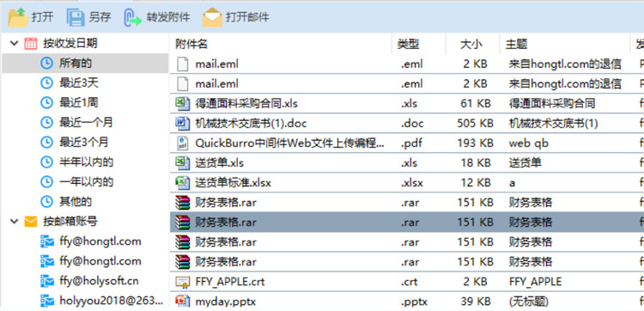Click the 打开 toolbar button label

[x=42, y=18]
